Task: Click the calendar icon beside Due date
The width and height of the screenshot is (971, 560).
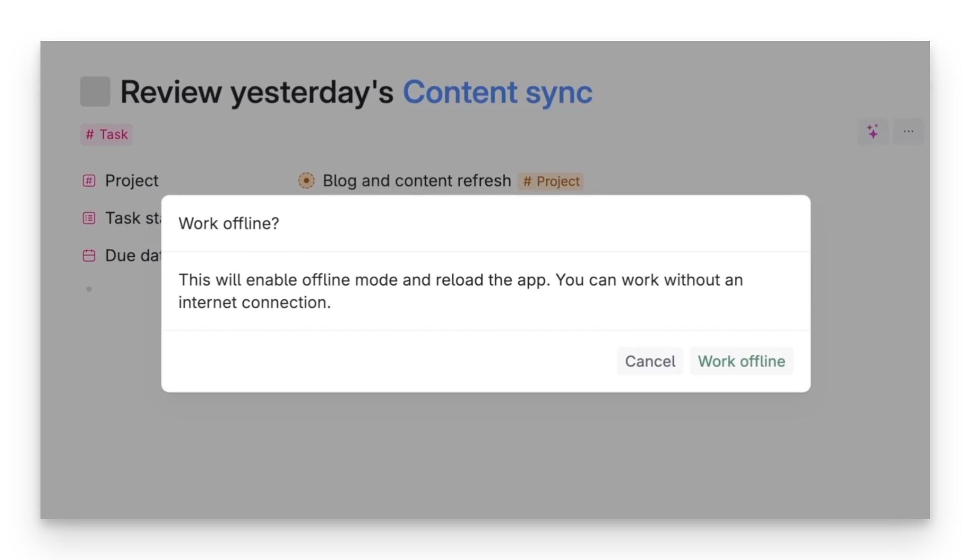Action: [88, 255]
